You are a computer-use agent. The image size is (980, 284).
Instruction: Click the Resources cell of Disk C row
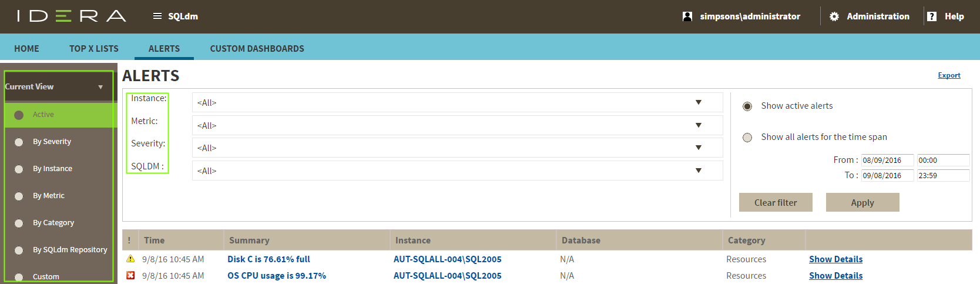coord(746,259)
